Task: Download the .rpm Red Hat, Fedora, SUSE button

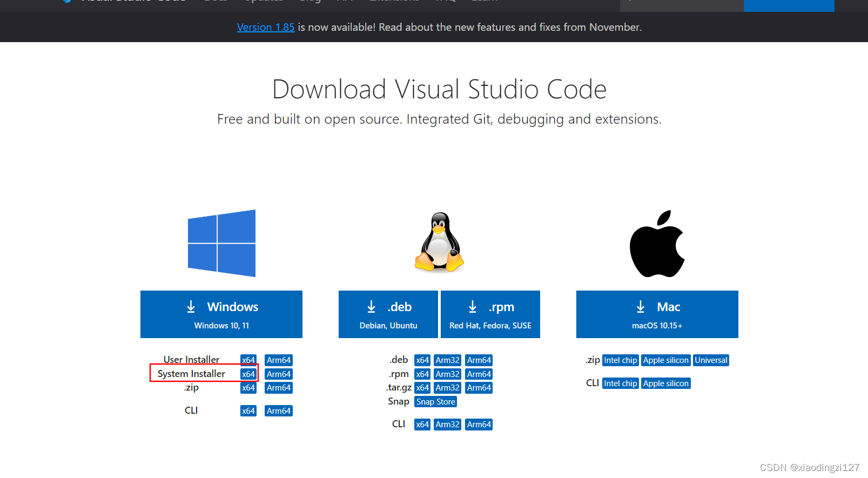Action: (490, 314)
